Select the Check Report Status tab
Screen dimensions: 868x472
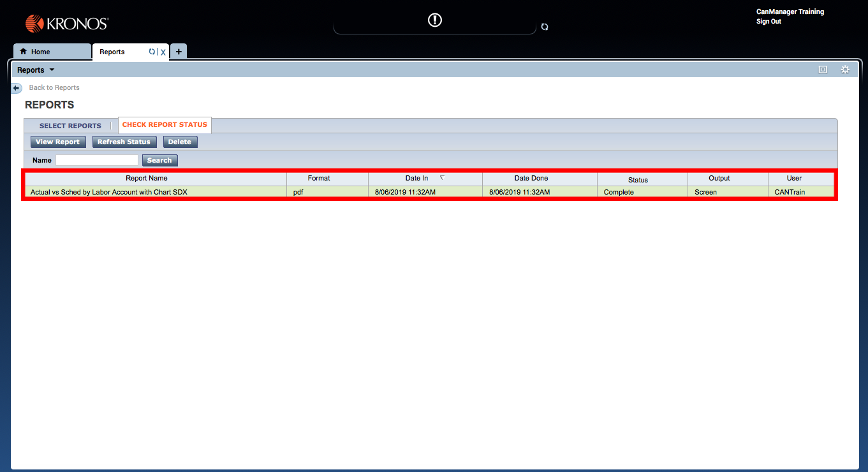[x=165, y=125]
